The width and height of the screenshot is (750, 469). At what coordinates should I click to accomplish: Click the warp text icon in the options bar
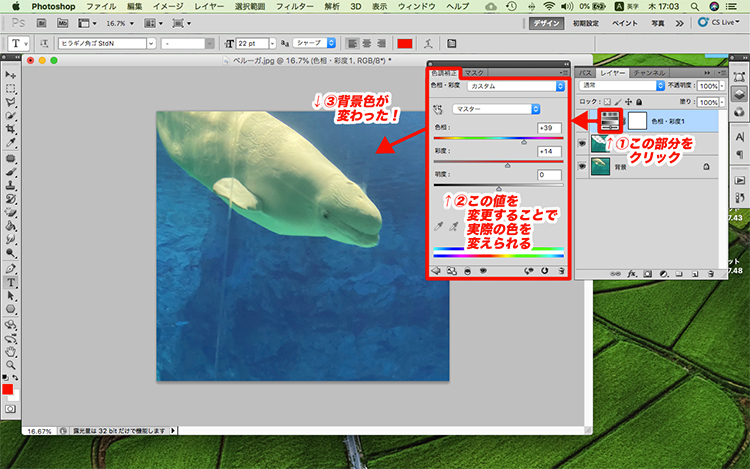pos(428,43)
